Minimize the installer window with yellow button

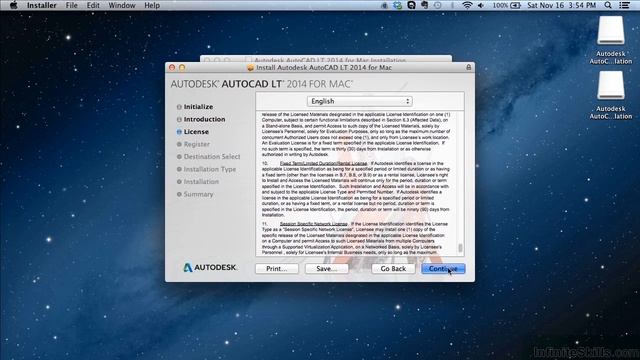tap(182, 67)
